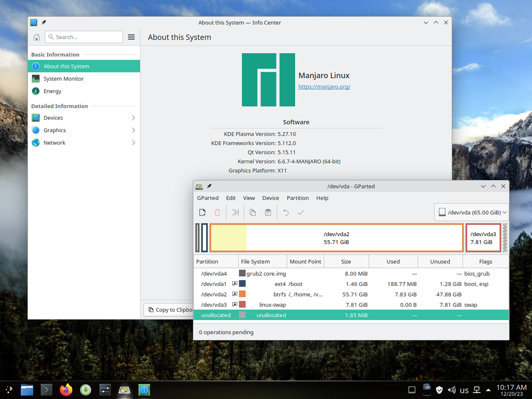Click the mounted-state icon on the /dev/vda3 row
Viewport: 532px width, 399px height.
click(235, 305)
